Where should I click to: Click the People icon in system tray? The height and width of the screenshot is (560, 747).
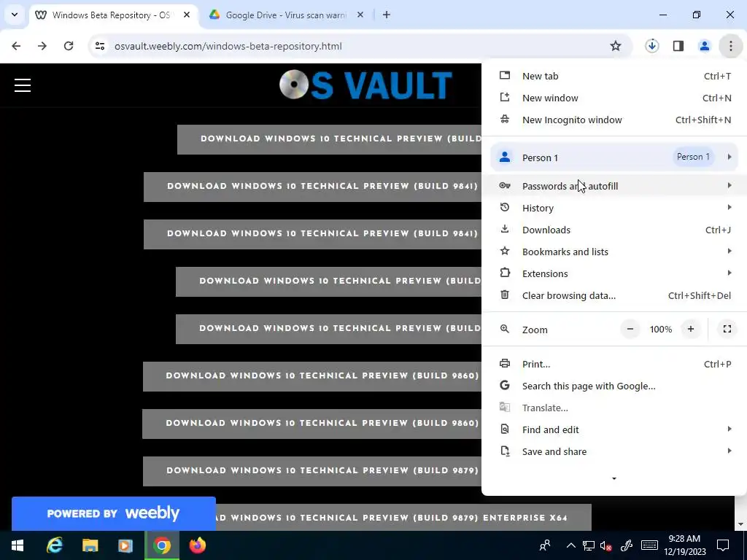[545, 545]
